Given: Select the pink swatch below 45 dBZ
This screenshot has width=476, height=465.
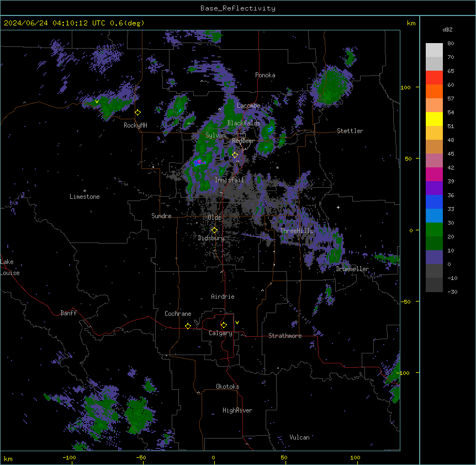Looking at the screenshot, I should point(434,160).
